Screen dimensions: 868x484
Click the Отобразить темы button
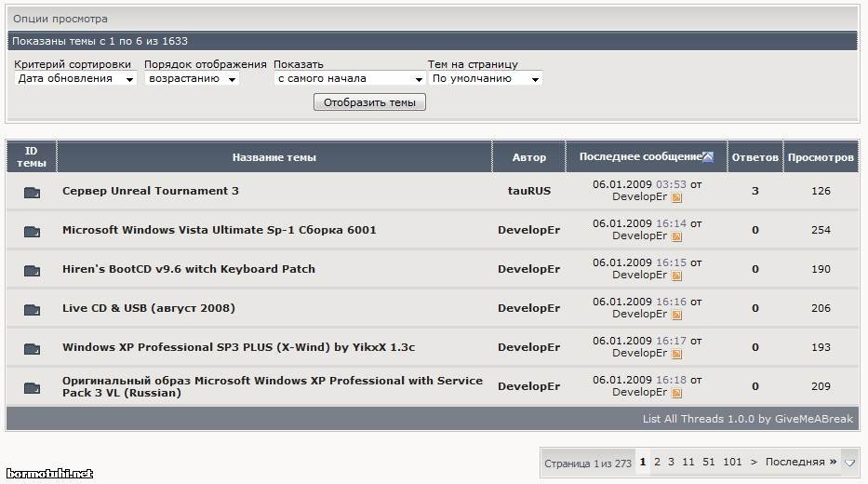(x=369, y=102)
